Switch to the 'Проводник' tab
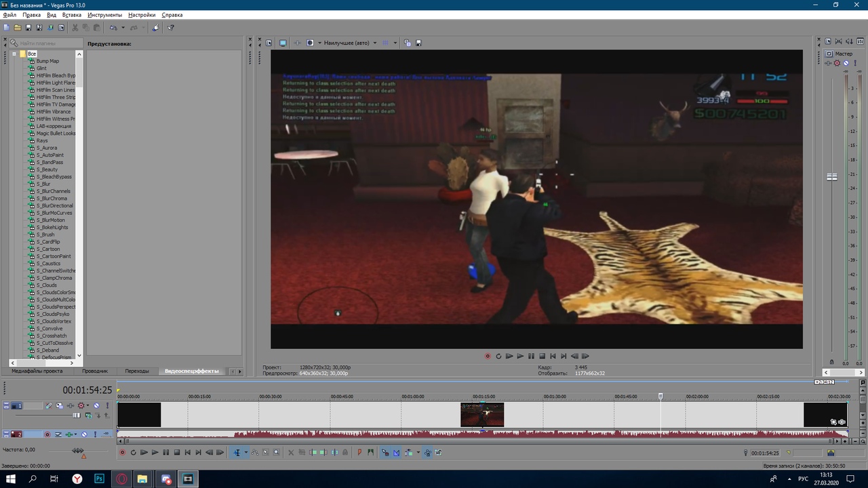The image size is (868, 488). [95, 371]
